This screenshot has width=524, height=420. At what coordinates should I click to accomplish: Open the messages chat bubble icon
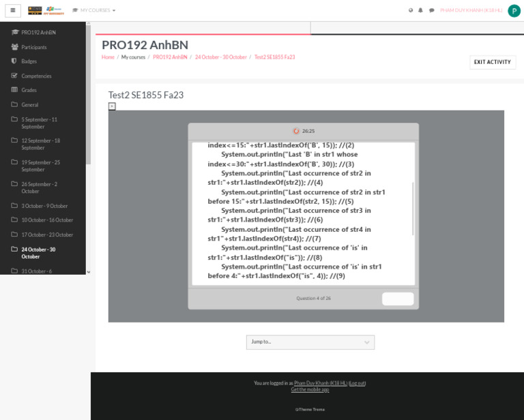(x=431, y=10)
